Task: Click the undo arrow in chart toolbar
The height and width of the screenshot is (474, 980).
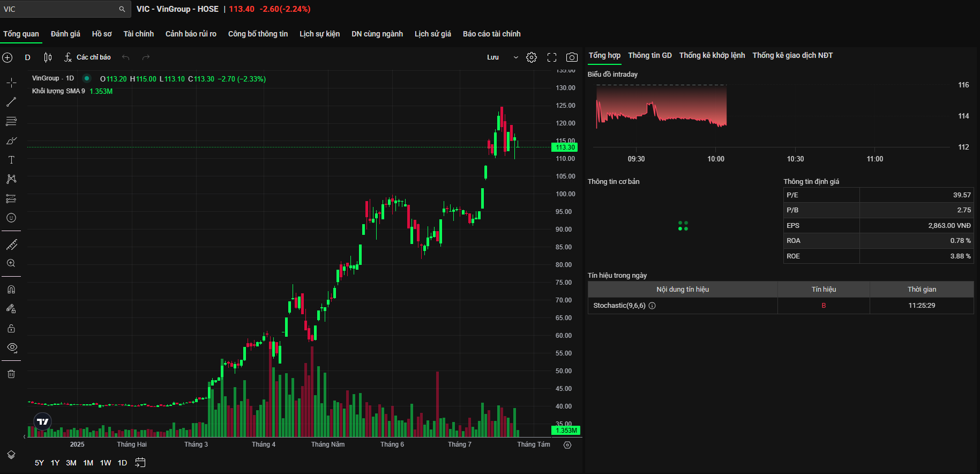Action: pos(126,57)
